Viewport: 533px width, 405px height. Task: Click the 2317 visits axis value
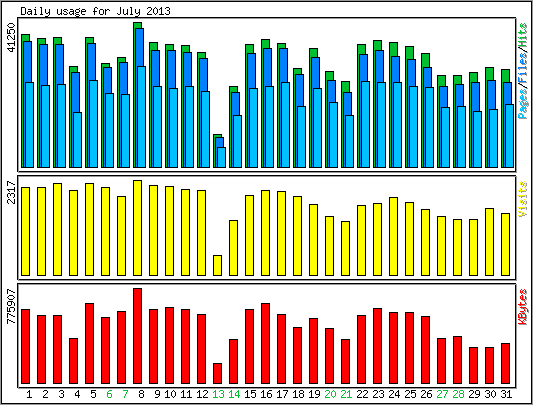click(11, 192)
